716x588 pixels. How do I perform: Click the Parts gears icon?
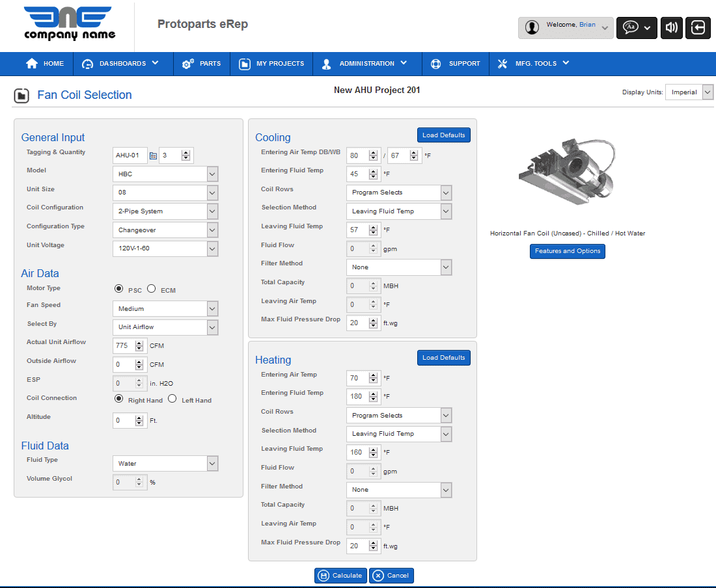(188, 64)
